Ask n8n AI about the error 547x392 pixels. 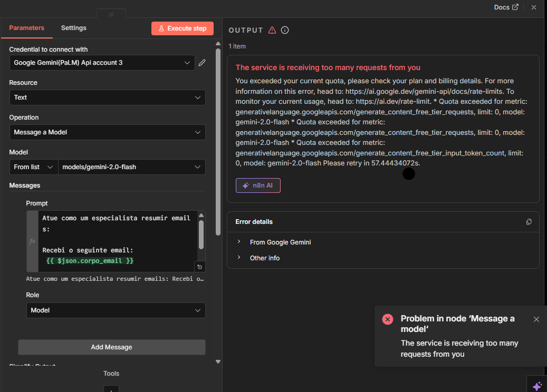(258, 185)
